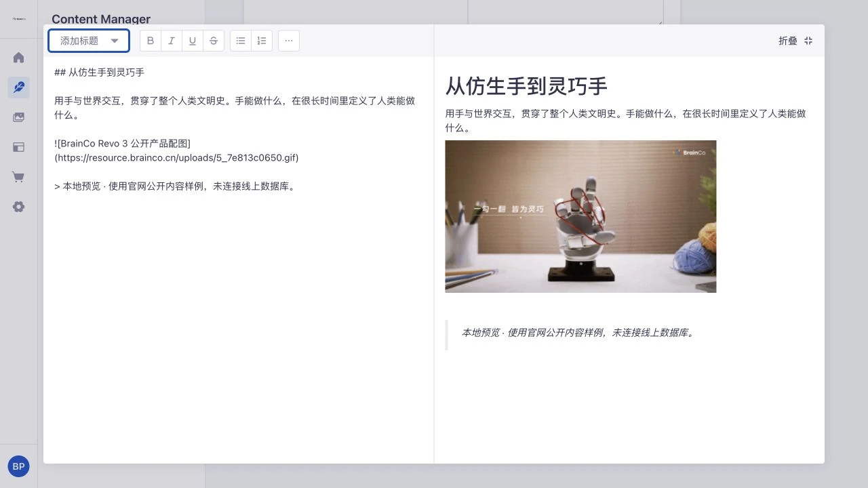Click the preview paragraph about 人类文明史
The width and height of the screenshot is (868, 488).
click(x=626, y=121)
